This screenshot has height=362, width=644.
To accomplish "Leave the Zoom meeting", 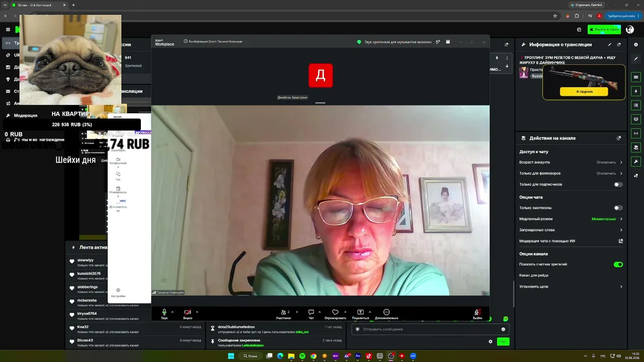I will click(x=477, y=314).
